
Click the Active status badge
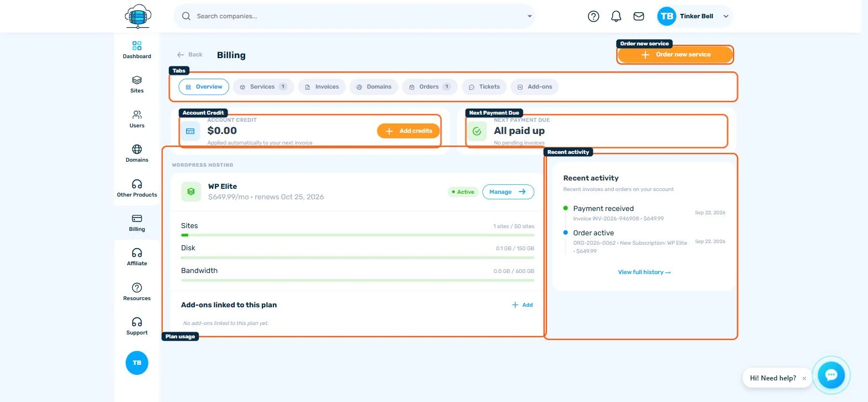click(x=463, y=192)
